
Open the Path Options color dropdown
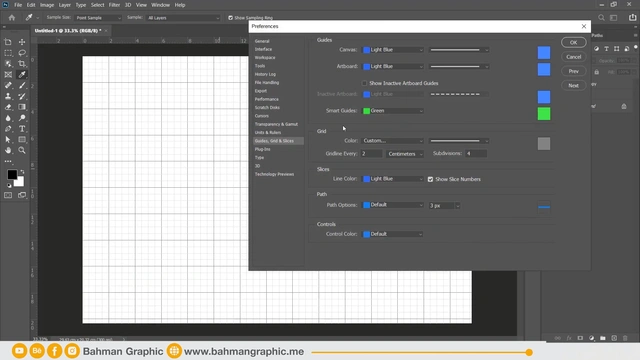pos(393,205)
